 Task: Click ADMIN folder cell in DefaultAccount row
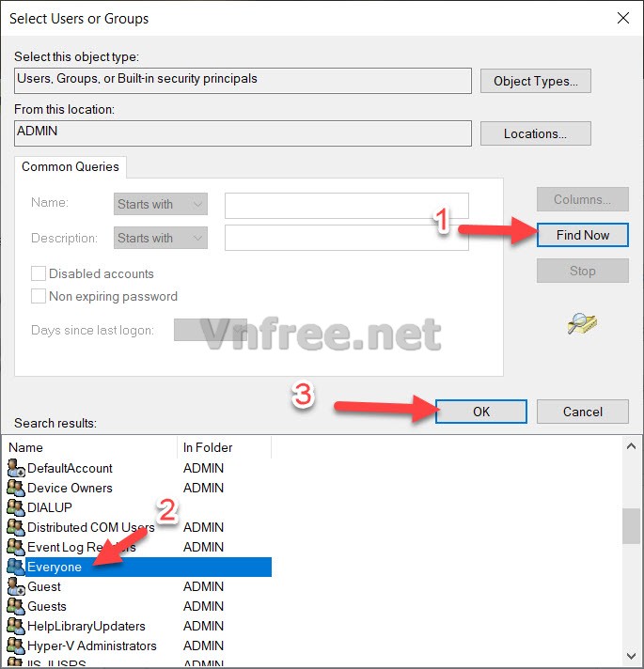(x=203, y=468)
